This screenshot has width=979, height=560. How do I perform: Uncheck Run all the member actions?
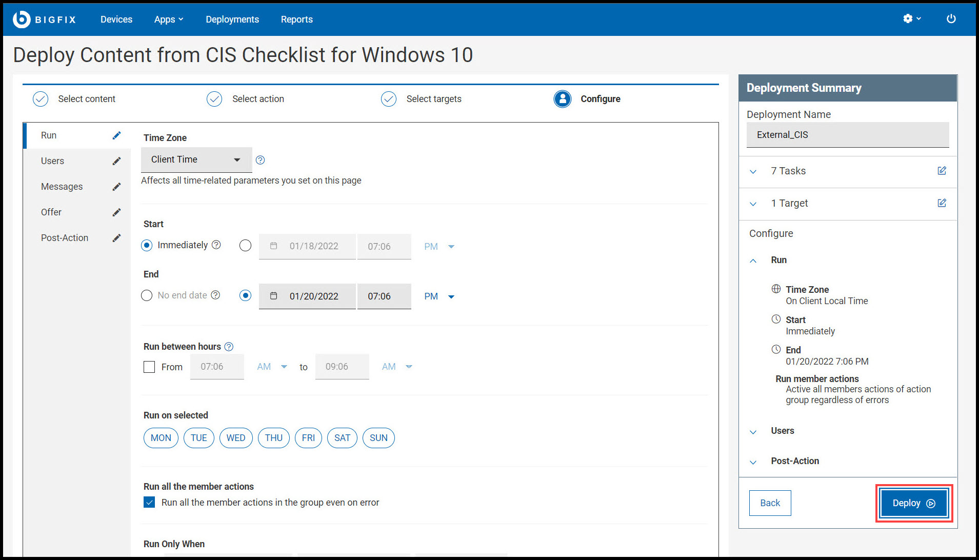pos(149,502)
